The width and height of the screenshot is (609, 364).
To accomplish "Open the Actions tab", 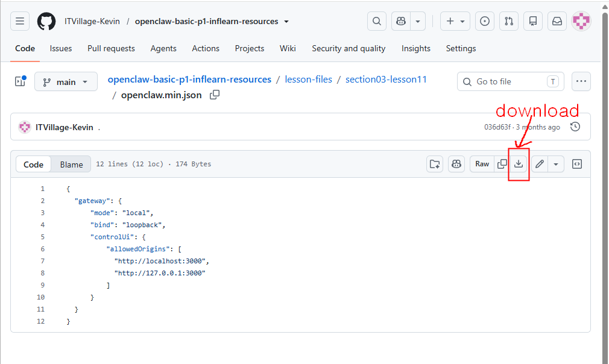I will [x=206, y=48].
